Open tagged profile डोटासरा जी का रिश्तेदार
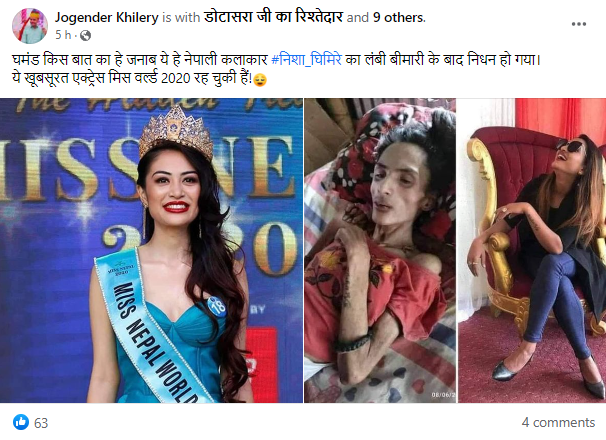Screen dimensions: 606x440 (273, 17)
